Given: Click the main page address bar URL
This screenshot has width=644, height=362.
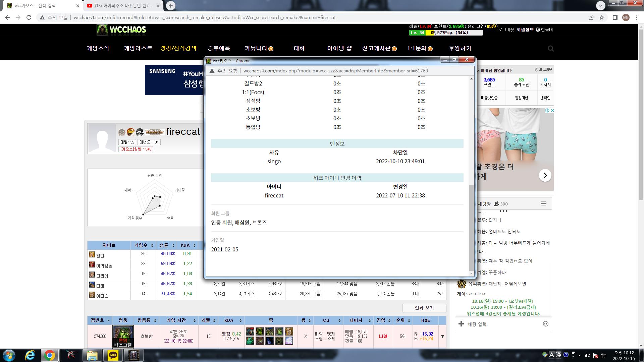Looking at the screenshot, I should pyautogui.click(x=205, y=17).
